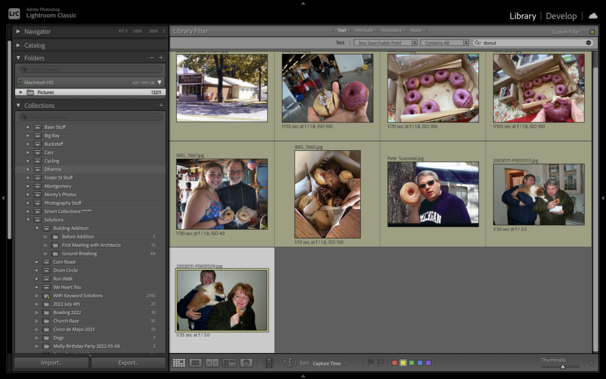Screen dimensions: 606x379
Task: Select the Painter spray can tool
Action: 269,363
